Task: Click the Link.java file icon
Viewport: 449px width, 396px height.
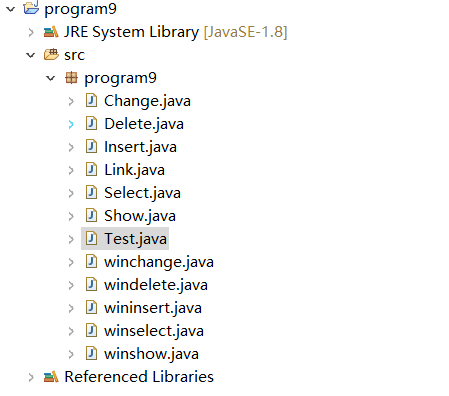Action: click(91, 169)
